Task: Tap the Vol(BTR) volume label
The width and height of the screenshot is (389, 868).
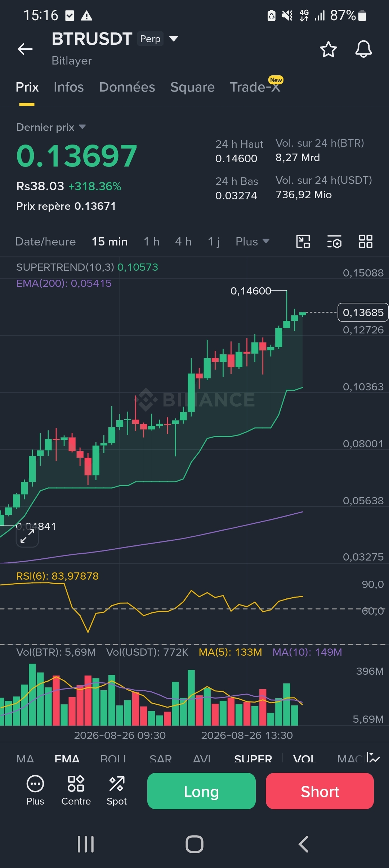Action: point(56,652)
